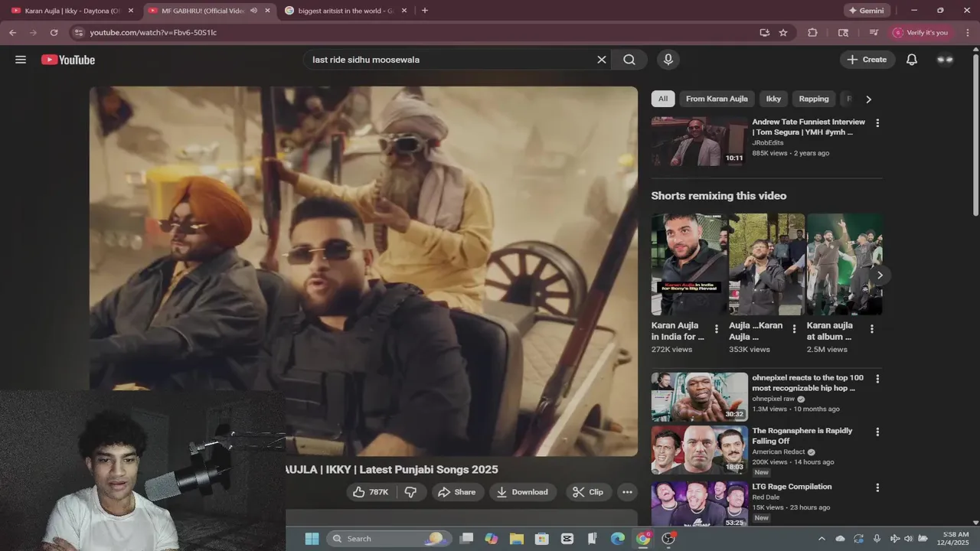Open the Create button
Viewport: 980px width, 551px height.
(867, 60)
